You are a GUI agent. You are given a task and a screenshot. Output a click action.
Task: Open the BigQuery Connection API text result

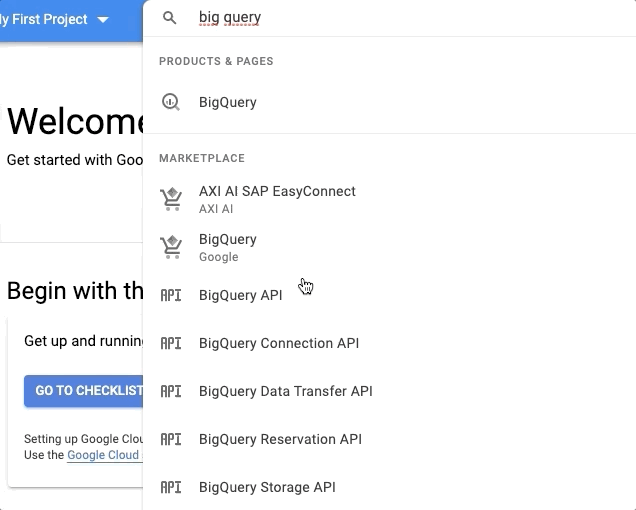click(x=279, y=343)
